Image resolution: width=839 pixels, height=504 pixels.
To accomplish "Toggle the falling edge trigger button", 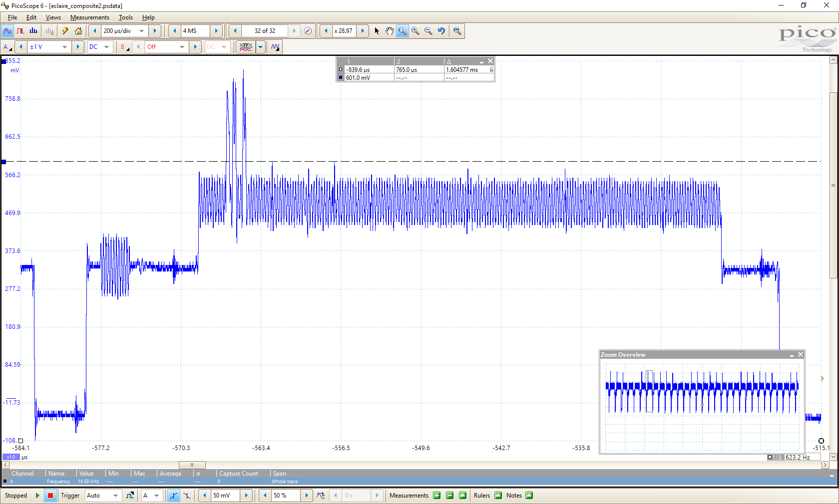I will (186, 496).
